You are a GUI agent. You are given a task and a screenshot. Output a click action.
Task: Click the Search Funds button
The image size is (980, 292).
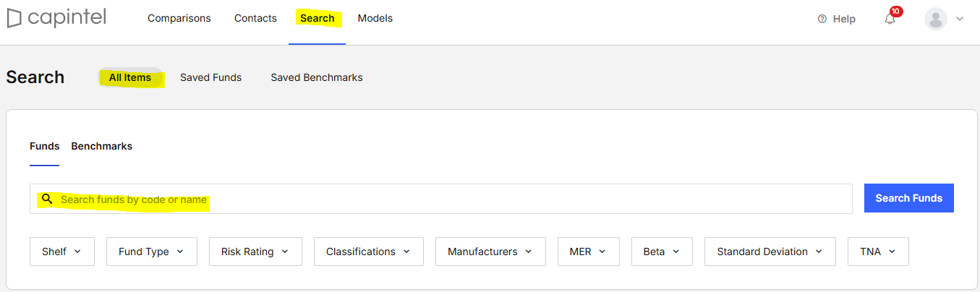tap(909, 198)
